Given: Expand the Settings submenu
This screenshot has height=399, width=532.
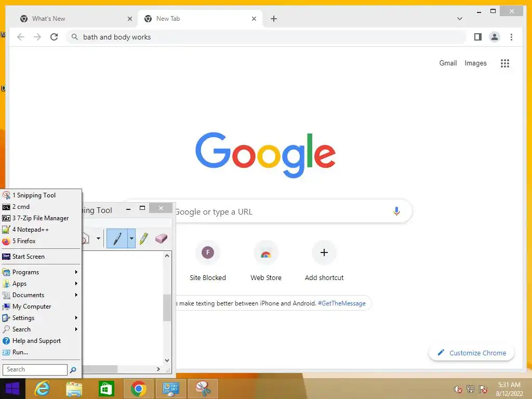Looking at the screenshot, I should point(41,318).
